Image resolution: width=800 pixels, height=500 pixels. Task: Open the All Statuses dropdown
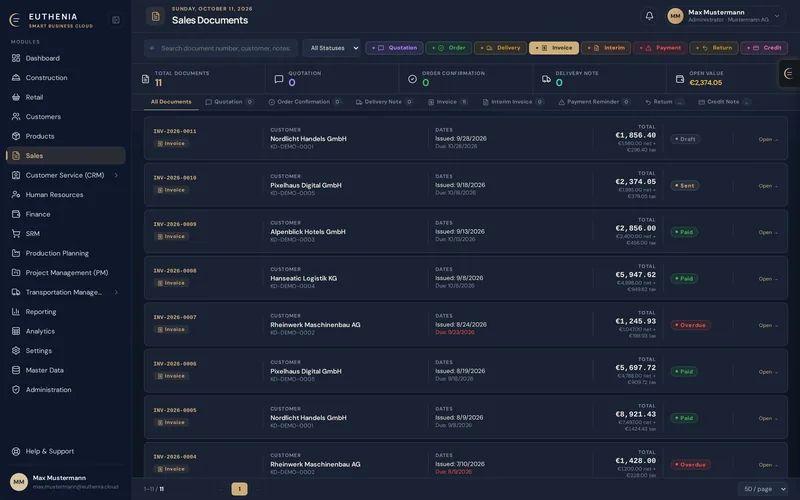332,48
